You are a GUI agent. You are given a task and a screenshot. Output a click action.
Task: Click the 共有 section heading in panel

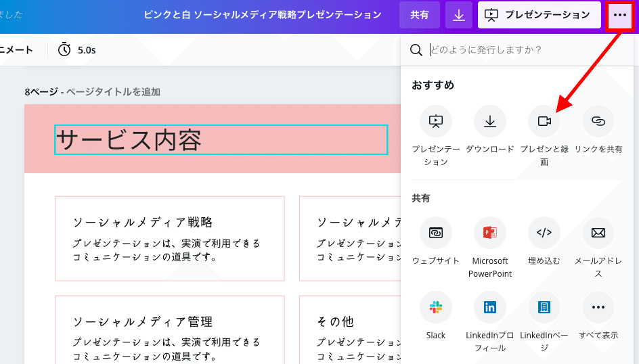420,198
